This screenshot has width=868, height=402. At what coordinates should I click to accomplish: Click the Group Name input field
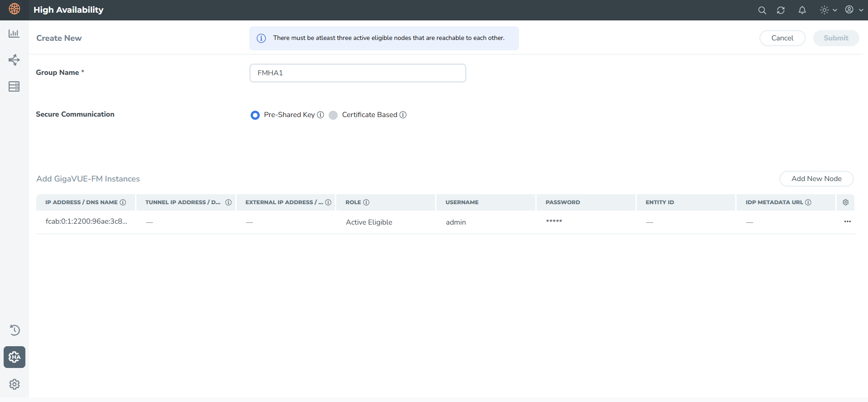pos(357,73)
